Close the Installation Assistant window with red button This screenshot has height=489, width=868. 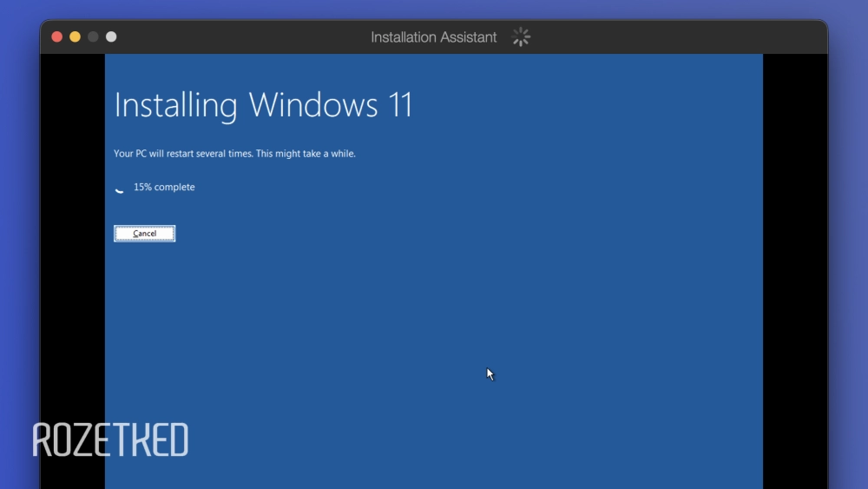pyautogui.click(x=57, y=36)
